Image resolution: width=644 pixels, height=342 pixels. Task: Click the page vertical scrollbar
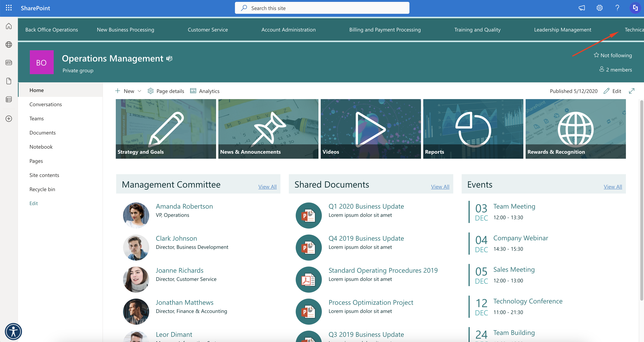pyautogui.click(x=641, y=200)
